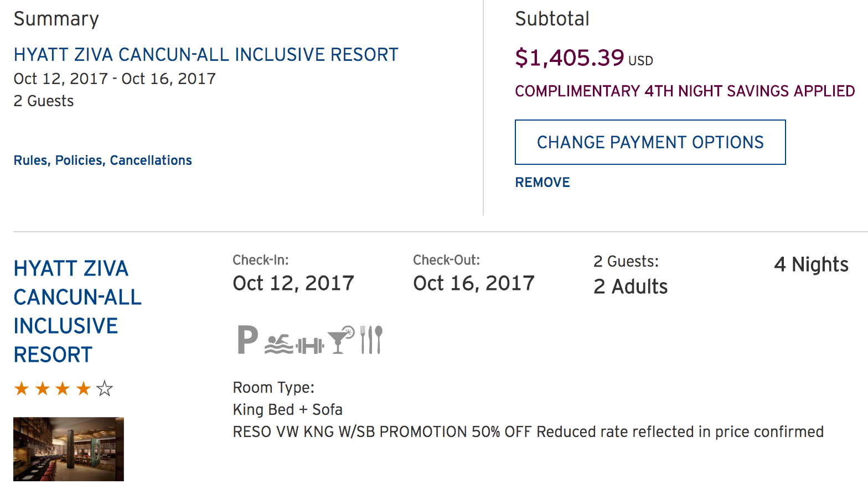Click the King Bed + Sofa room type
Viewport: 868px width, 489px height.
(x=288, y=410)
